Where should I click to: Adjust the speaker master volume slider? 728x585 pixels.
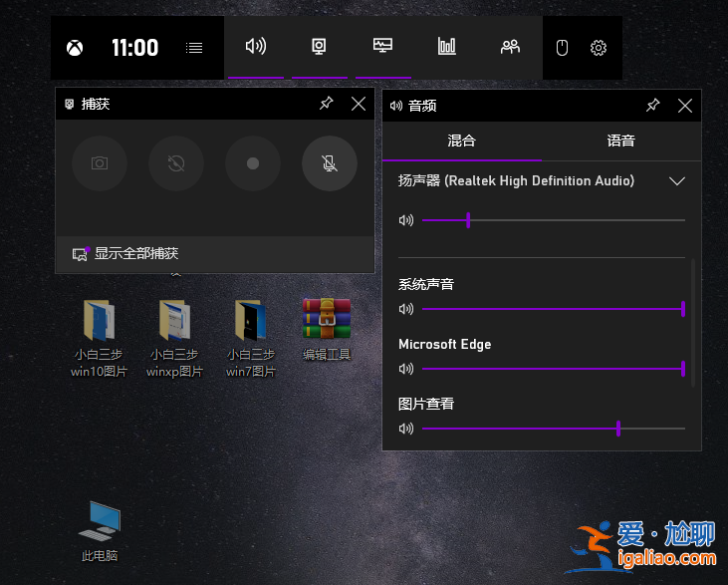coord(554,220)
